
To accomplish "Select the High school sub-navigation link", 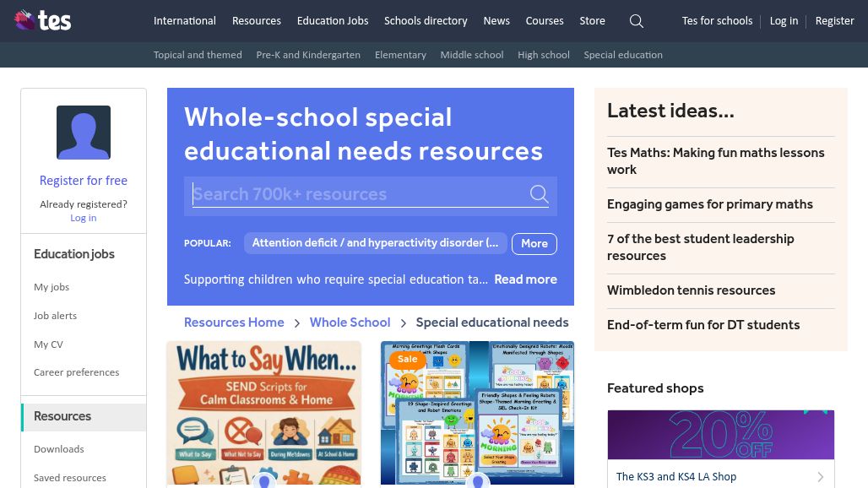I will (544, 55).
